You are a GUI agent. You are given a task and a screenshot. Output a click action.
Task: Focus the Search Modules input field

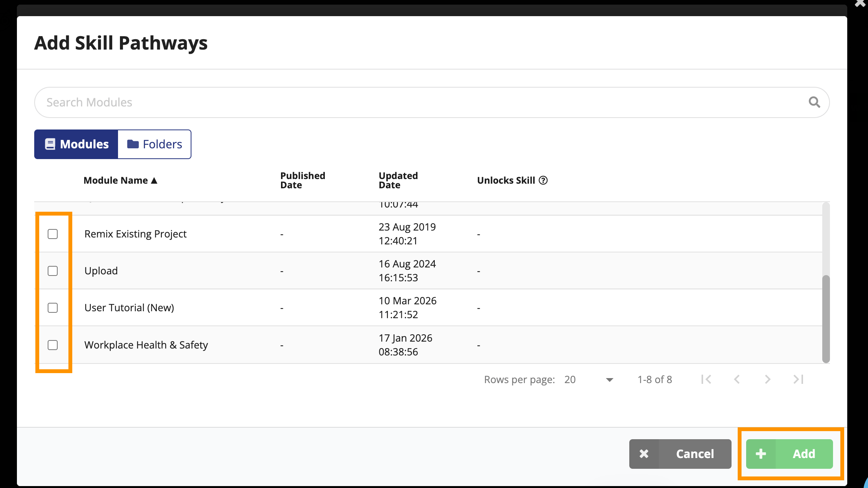pos(432,102)
